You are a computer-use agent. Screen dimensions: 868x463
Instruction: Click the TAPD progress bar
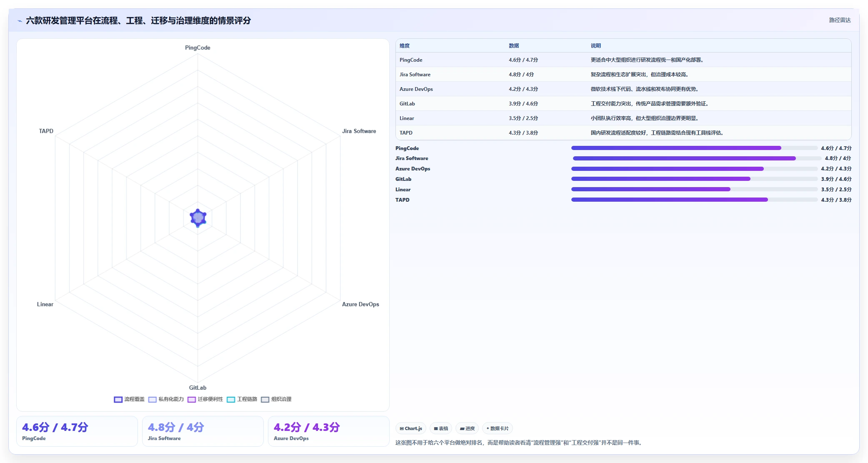tap(694, 200)
